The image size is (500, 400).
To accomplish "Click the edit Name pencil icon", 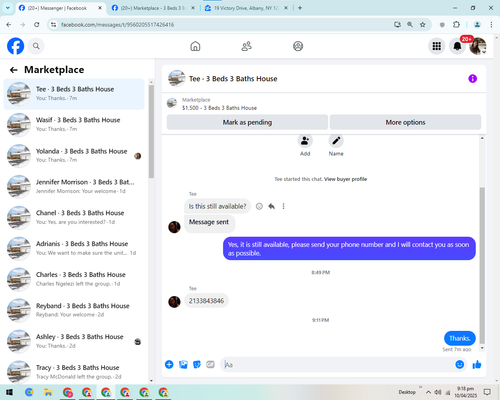I will [336, 141].
